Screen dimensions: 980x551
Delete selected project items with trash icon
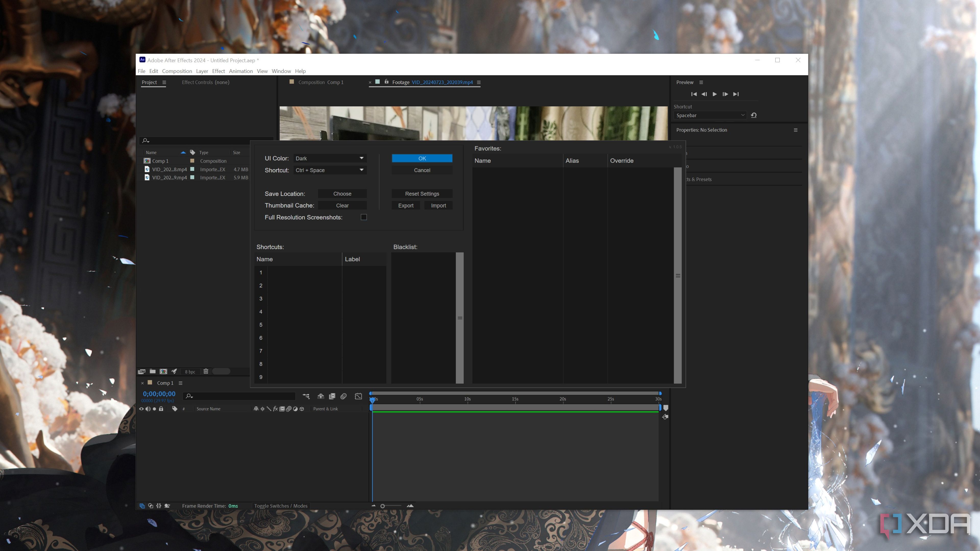(x=206, y=371)
